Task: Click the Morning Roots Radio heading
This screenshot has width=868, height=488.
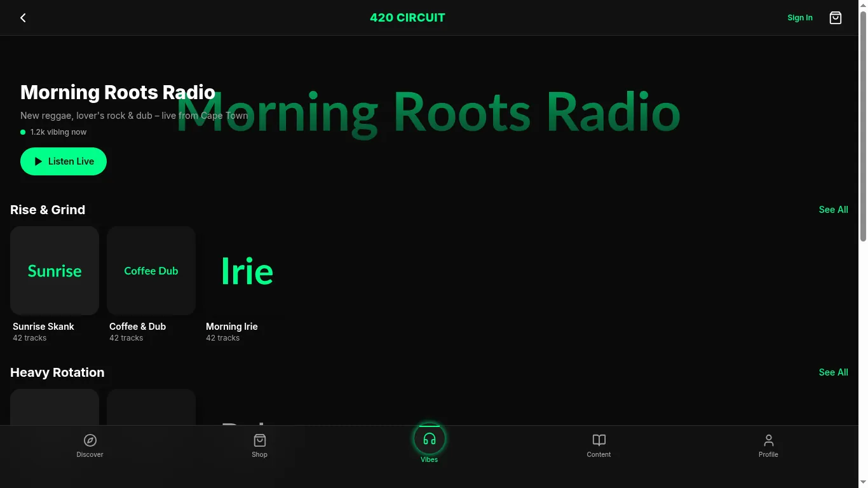Action: (x=118, y=92)
